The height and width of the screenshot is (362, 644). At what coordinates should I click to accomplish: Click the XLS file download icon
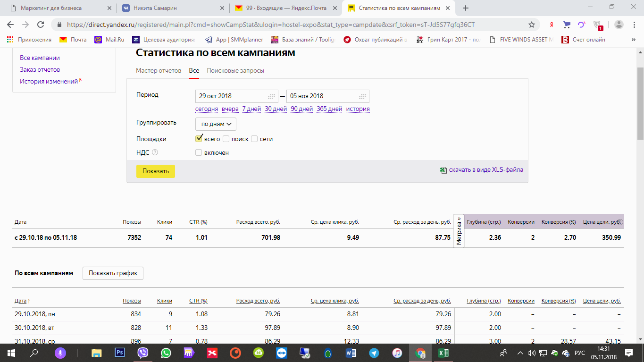point(443,170)
